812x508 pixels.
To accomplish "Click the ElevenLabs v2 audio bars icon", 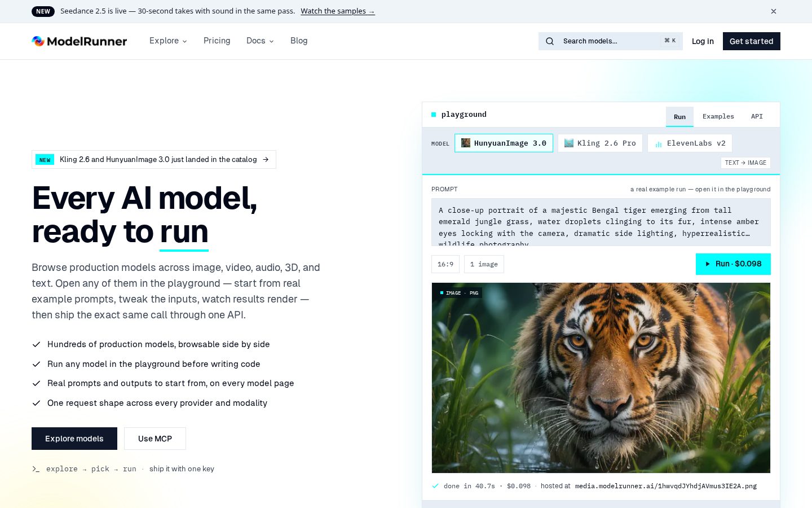I will 658,144.
